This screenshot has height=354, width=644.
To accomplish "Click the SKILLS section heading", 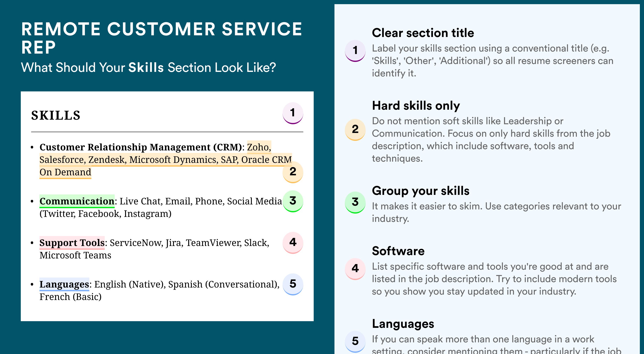I will 56,116.
